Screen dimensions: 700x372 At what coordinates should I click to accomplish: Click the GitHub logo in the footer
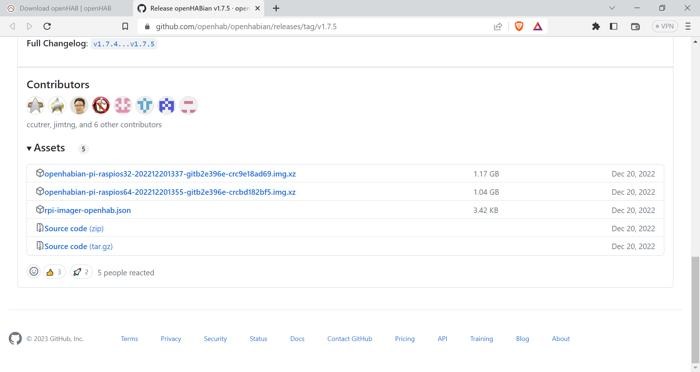[15, 339]
